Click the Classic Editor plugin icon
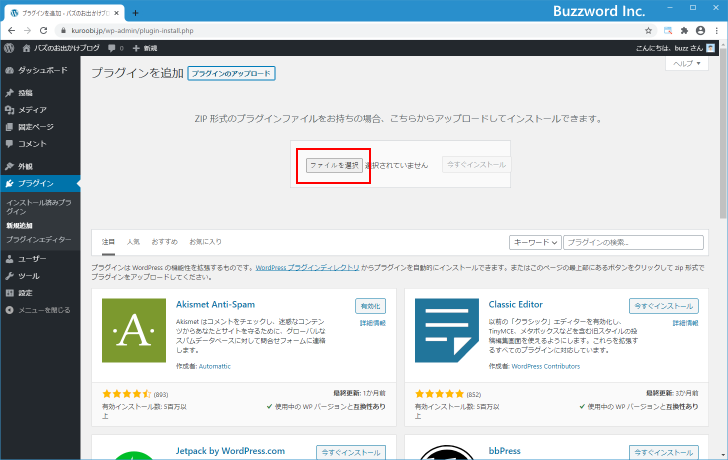The height and width of the screenshot is (460, 728). pos(447,330)
